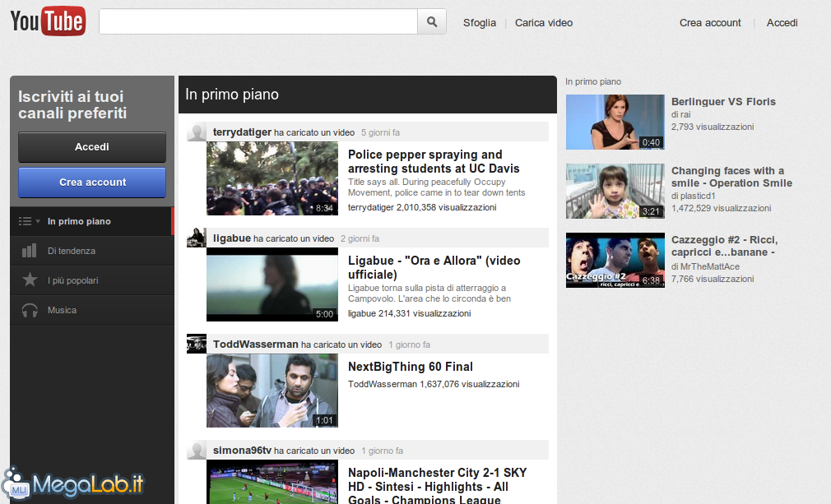The width and height of the screenshot is (831, 504).
Task: Click the blue Crea account button
Action: coord(92,183)
